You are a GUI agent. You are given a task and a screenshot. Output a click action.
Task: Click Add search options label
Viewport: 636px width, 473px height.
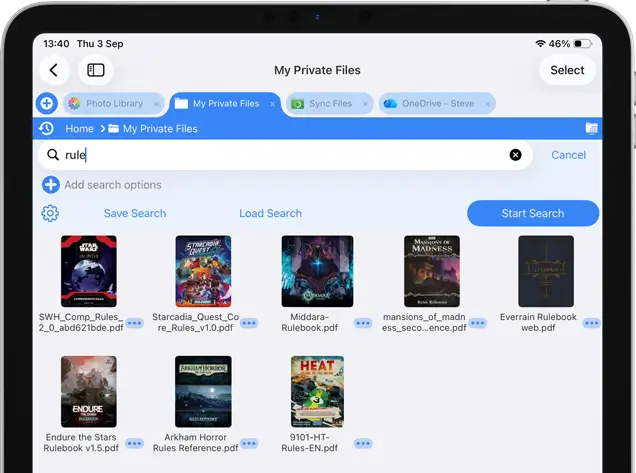click(x=113, y=185)
